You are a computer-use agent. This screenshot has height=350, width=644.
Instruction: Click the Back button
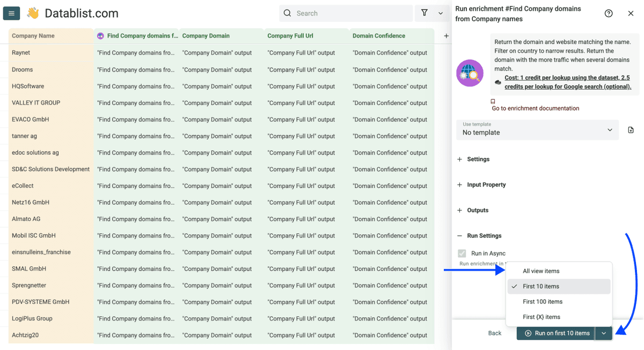495,333
